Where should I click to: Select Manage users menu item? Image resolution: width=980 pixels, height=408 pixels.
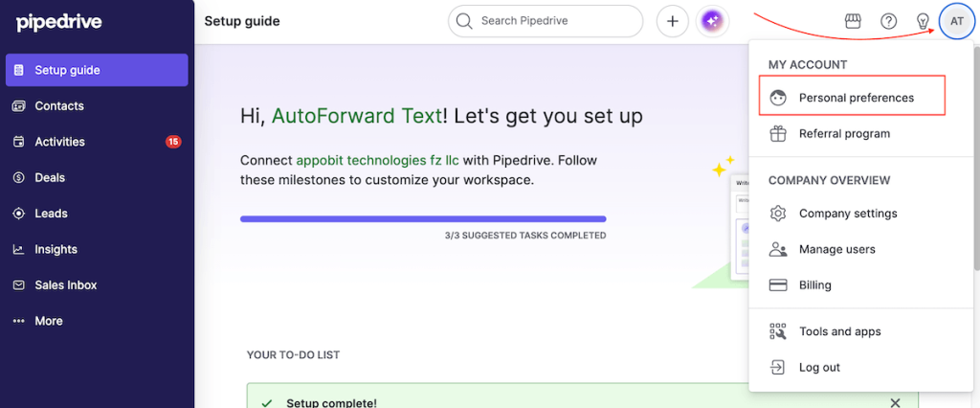tap(860, 249)
